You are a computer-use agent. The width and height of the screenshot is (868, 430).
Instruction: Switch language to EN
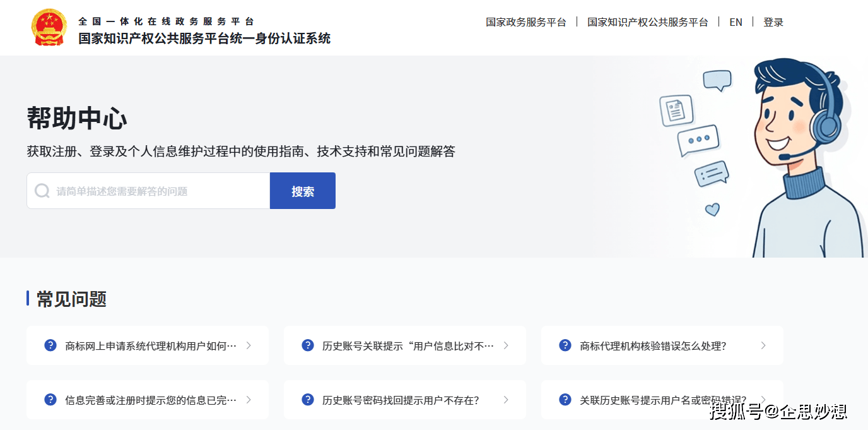point(736,22)
